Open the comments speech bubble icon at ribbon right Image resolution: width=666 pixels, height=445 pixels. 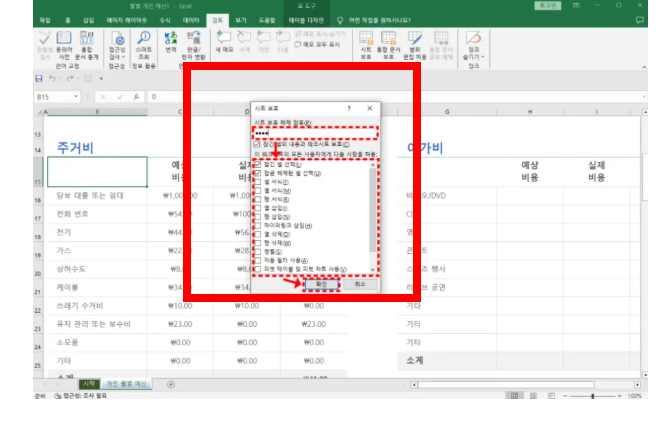point(640,20)
